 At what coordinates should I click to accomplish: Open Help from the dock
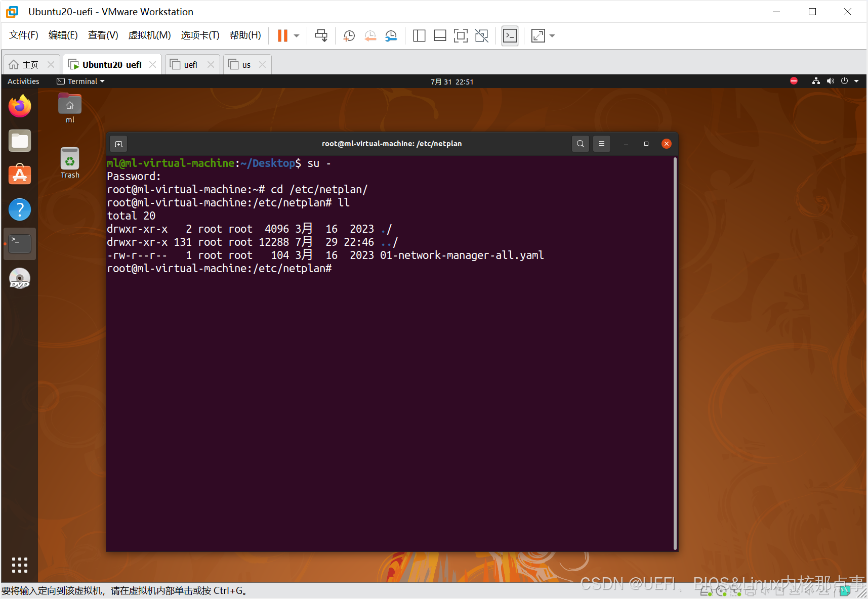(20, 209)
